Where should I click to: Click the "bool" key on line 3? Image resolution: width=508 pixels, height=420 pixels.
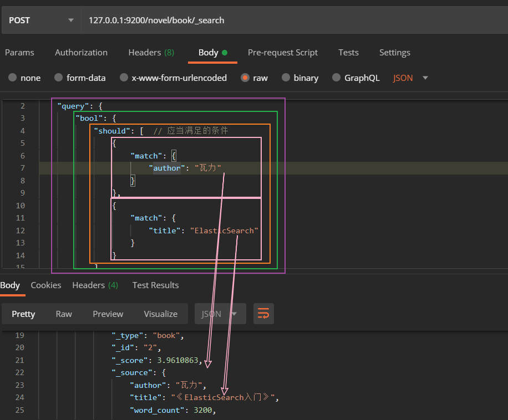tap(89, 118)
